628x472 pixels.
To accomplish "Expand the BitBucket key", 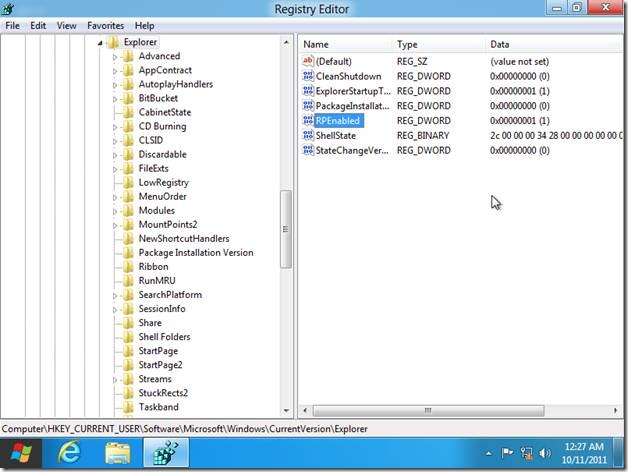I will click(115, 99).
